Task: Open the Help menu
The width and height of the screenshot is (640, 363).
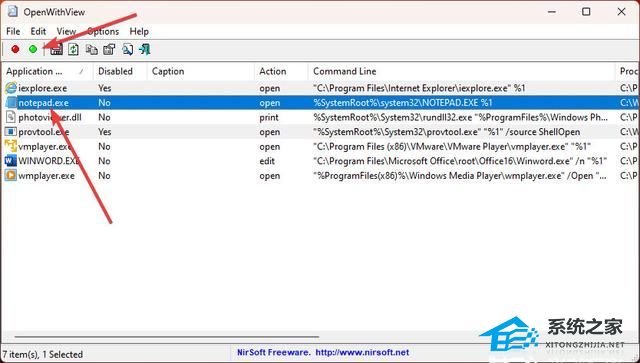Action: [x=139, y=31]
